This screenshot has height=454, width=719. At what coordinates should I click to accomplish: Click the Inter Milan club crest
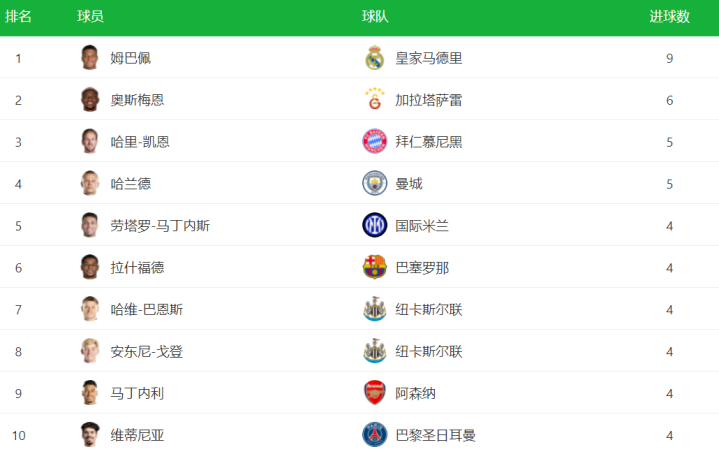374,226
